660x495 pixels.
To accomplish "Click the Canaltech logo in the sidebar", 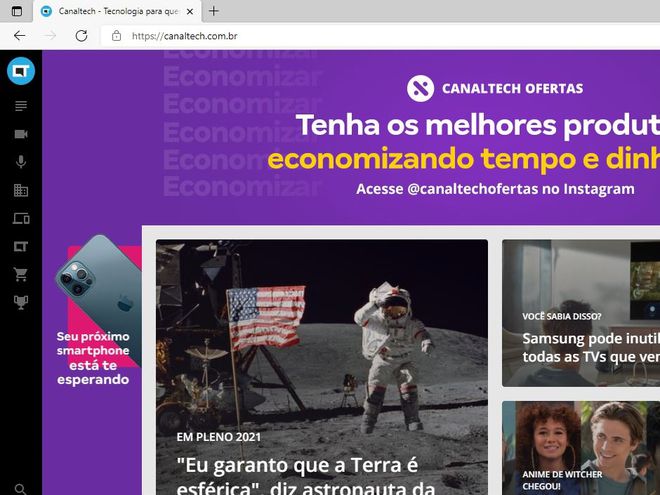I will 21,71.
